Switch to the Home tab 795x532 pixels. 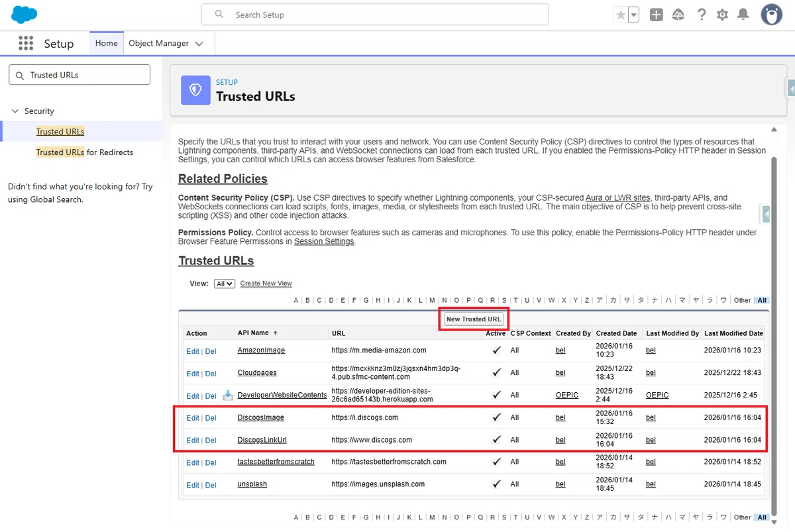click(x=106, y=43)
